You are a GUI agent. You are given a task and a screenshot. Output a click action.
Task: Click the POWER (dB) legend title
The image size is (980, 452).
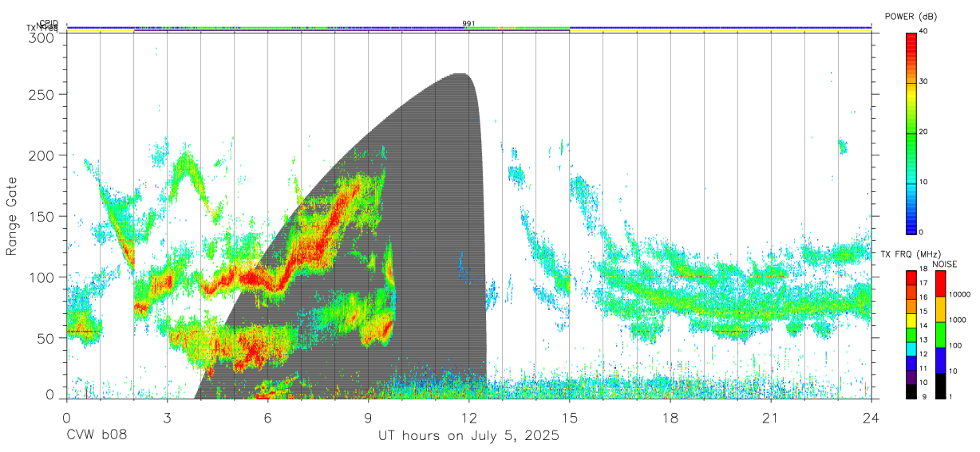pyautogui.click(x=911, y=16)
